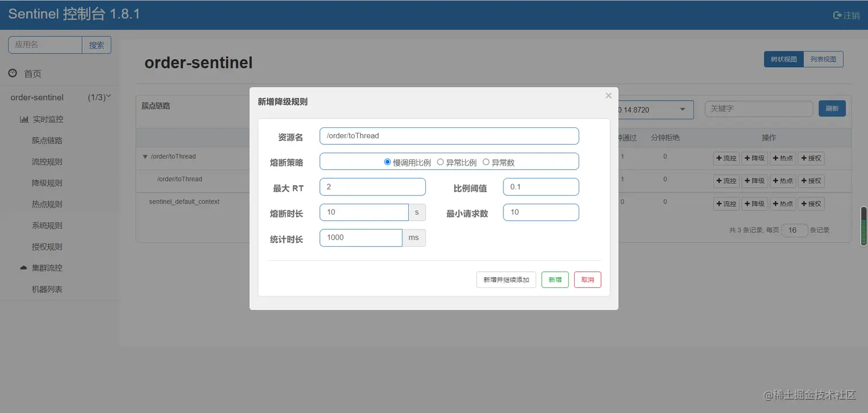Click the 统计时长 input field
This screenshot has width=868, height=413.
coord(361,237)
